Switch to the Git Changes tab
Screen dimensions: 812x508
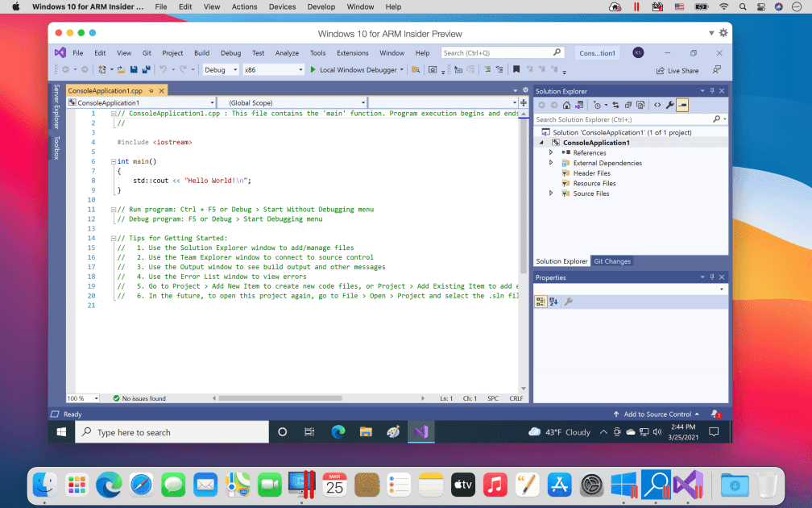612,260
